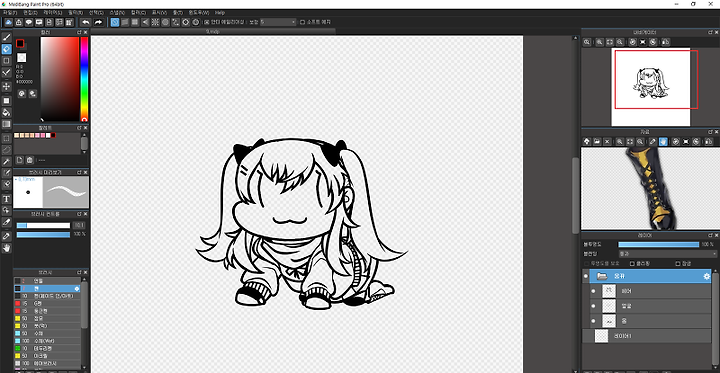Click the Navigator canvas thumbnail
720x373 pixels.
tap(651, 87)
